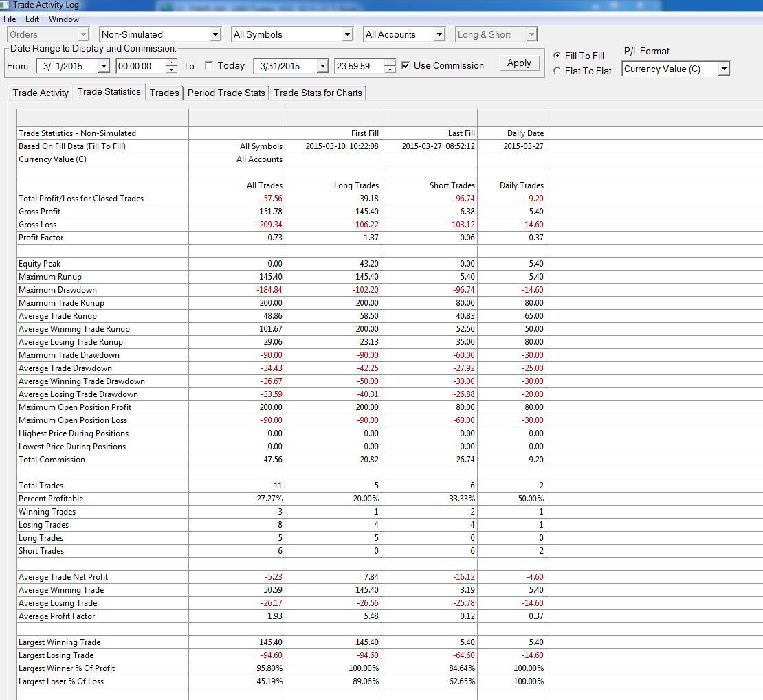
Task: Switch to the Period Trade Stats tab
Action: pyautogui.click(x=226, y=93)
